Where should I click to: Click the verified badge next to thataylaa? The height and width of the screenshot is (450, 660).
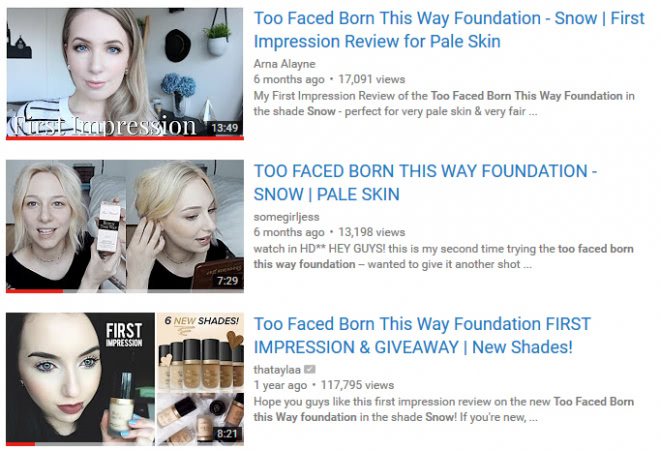(x=309, y=370)
